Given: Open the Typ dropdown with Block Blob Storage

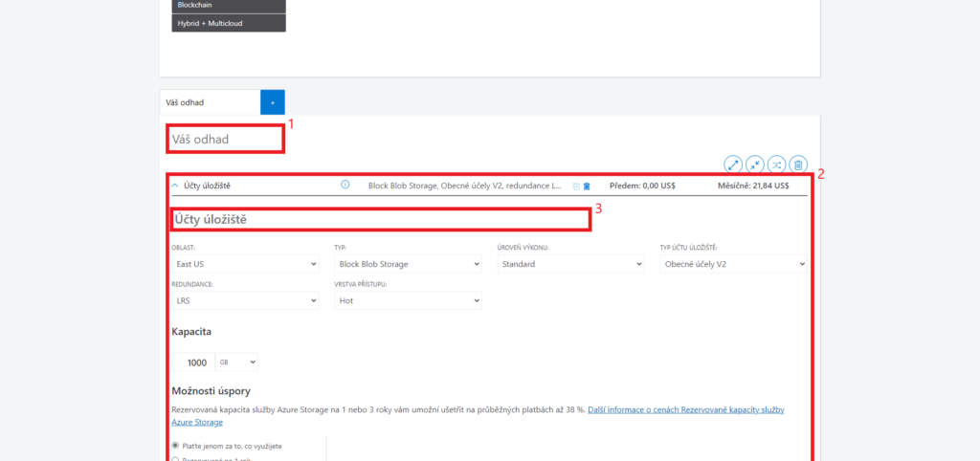Looking at the screenshot, I should [408, 264].
